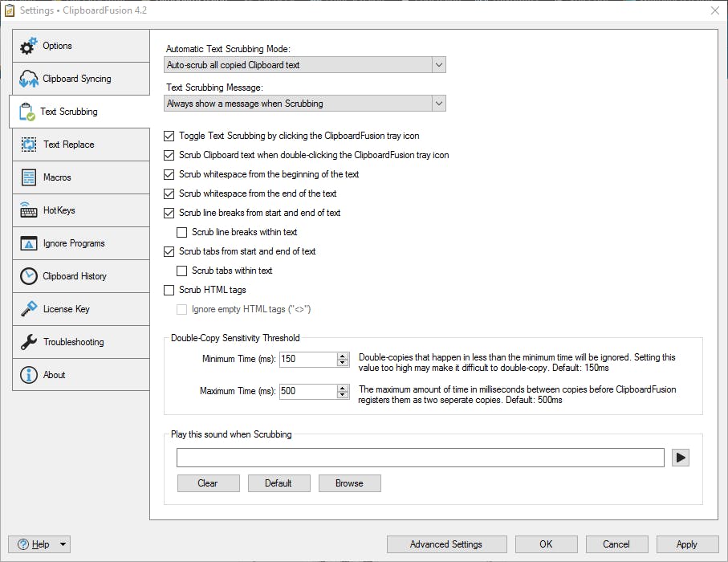Open the Troubleshooting tab

(81, 342)
